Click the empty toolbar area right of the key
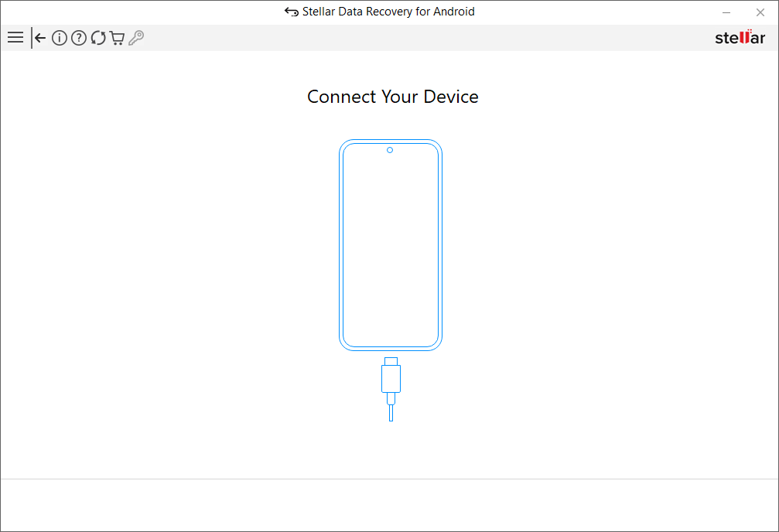This screenshot has height=532, width=779. 425,38
